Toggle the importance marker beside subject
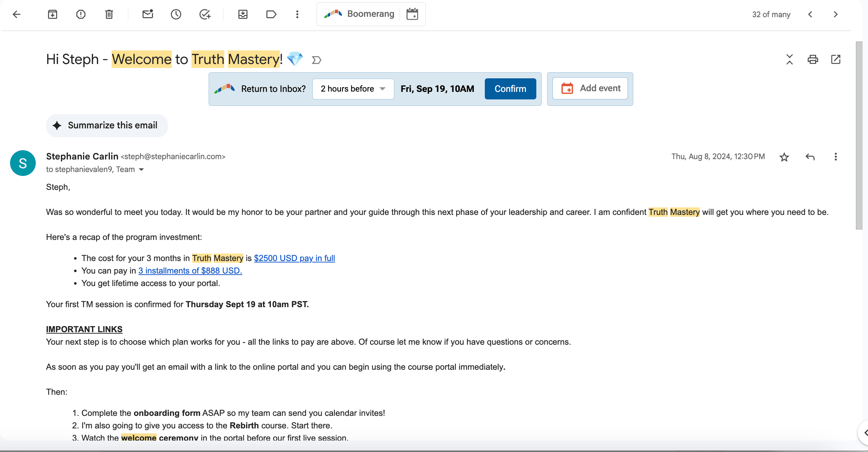The image size is (868, 452). (x=317, y=60)
